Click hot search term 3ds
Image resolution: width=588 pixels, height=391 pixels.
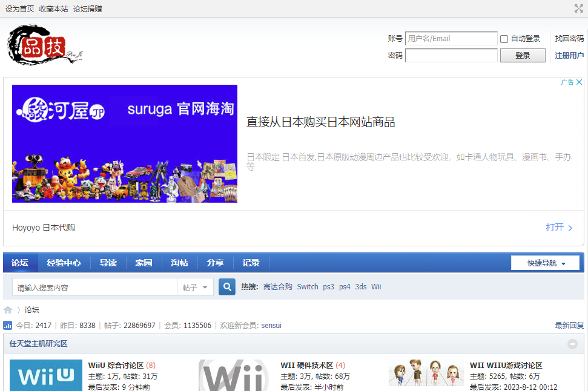(x=361, y=287)
